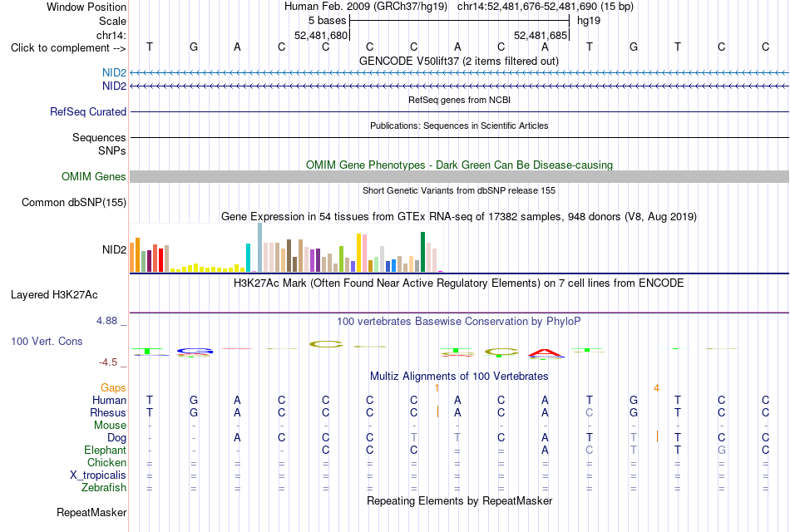This screenshot has height=532, width=790.
Task: Click the light blue NID2 transcript label
Action: click(114, 73)
